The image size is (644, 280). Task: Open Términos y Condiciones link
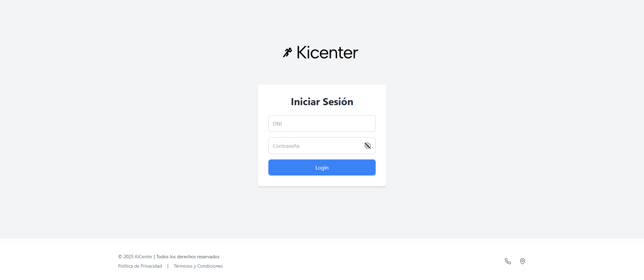coord(198,266)
